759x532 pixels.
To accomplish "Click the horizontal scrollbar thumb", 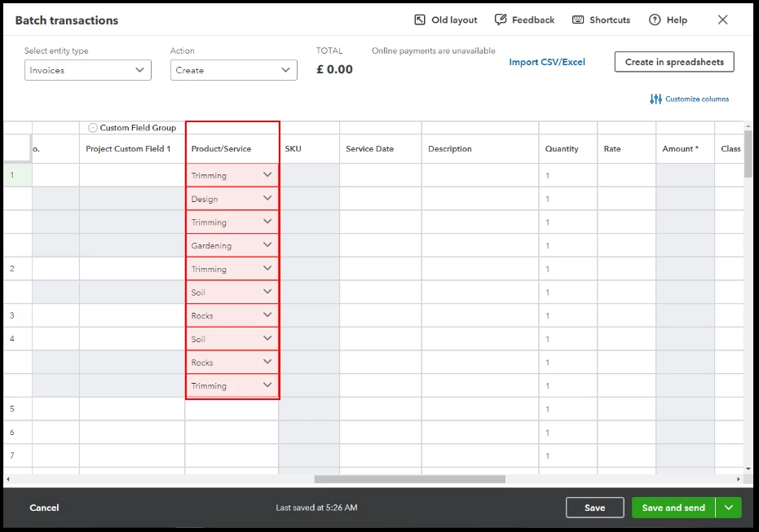I will (x=409, y=479).
